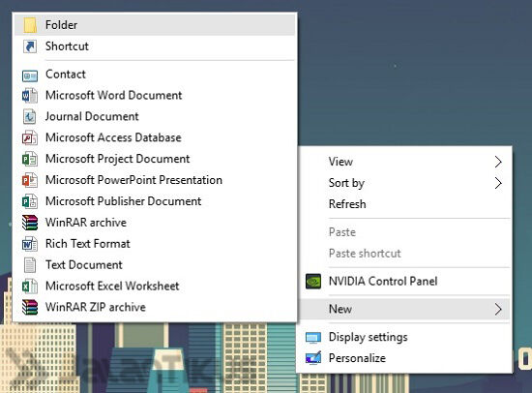Create a new Folder
Image resolution: width=532 pixels, height=393 pixels.
[155, 25]
